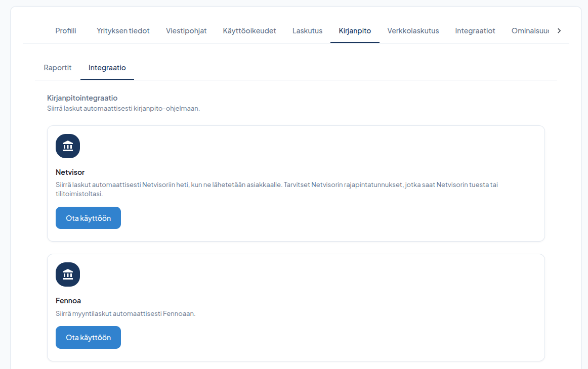Select the Laskutus tab
The image size is (588, 369).
click(x=308, y=31)
